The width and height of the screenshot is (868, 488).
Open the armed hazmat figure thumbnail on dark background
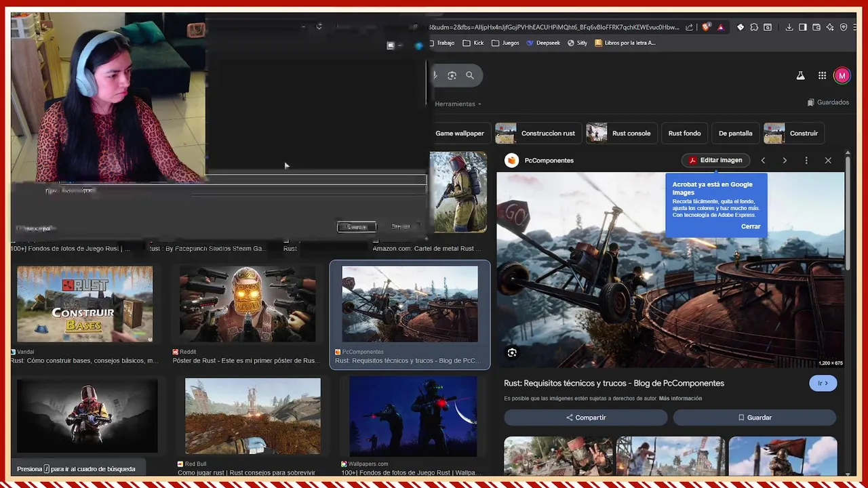87,415
